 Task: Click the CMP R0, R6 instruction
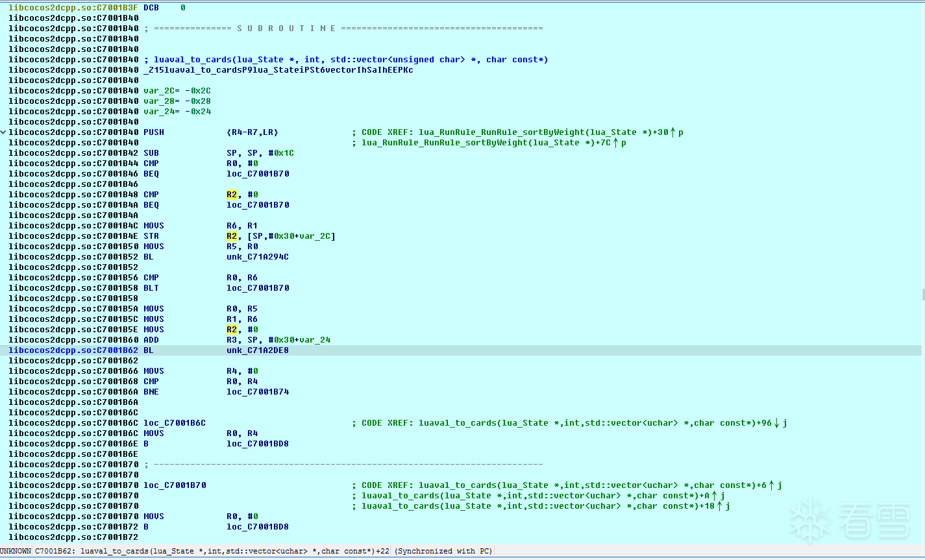(201, 278)
